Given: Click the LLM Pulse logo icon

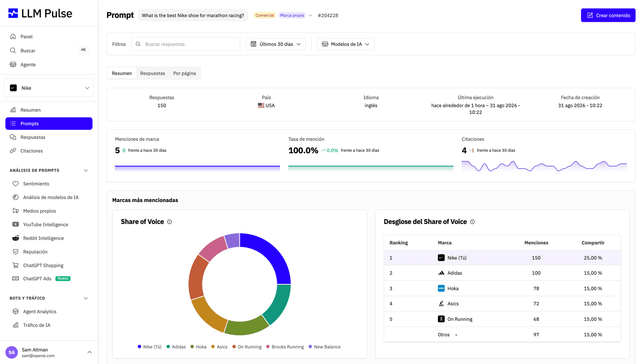Looking at the screenshot, I should click(x=13, y=13).
